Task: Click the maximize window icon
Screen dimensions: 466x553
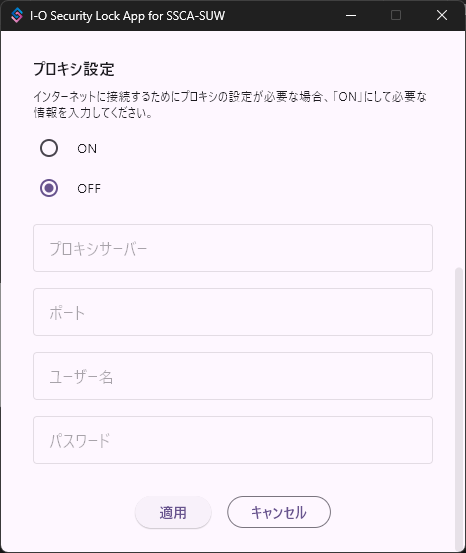Action: 396,16
